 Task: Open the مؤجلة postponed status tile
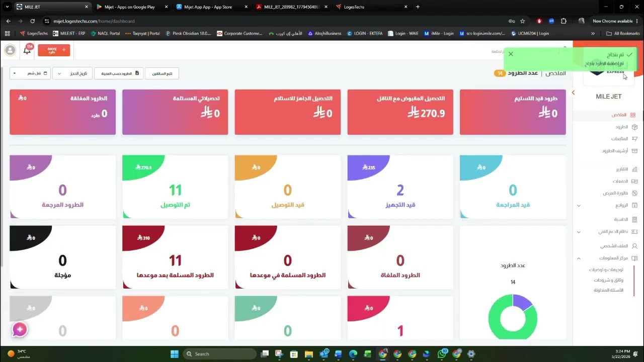[x=62, y=257]
